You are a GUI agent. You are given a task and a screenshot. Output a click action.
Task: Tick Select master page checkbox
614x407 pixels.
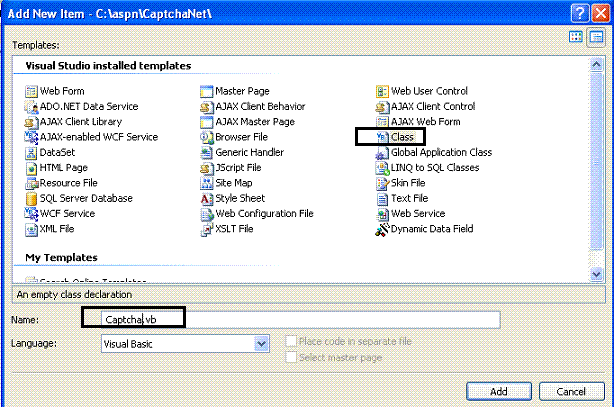pos(291,357)
